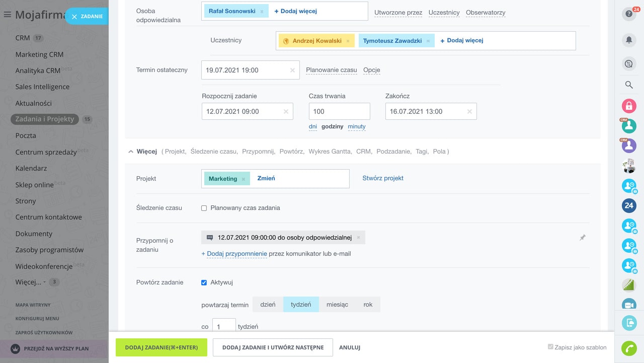The image size is (644, 363).
Task: Open the notifications bell icon
Action: (628, 40)
